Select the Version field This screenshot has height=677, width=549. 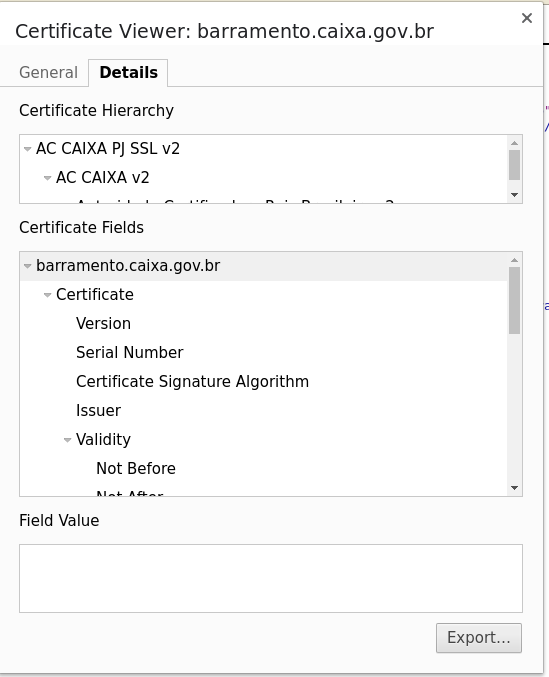[x=103, y=323]
